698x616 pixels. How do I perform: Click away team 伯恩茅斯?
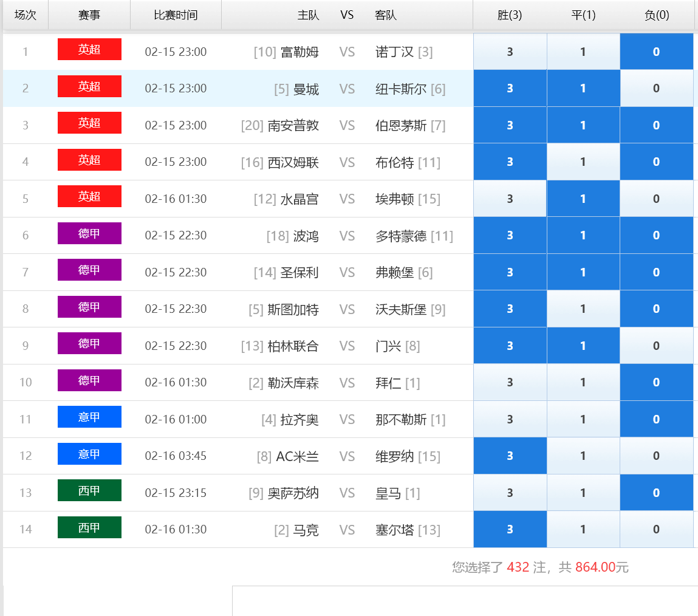[x=401, y=126]
